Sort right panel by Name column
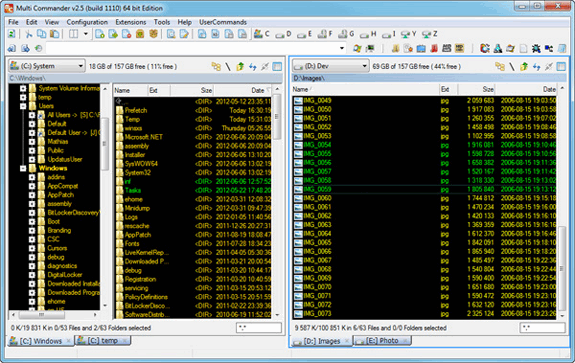575x363 pixels. (x=366, y=89)
